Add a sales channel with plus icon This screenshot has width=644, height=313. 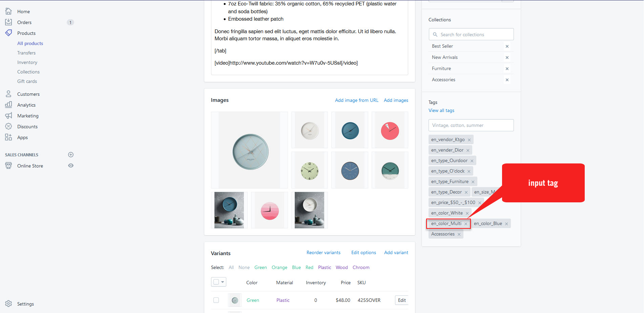(x=71, y=155)
